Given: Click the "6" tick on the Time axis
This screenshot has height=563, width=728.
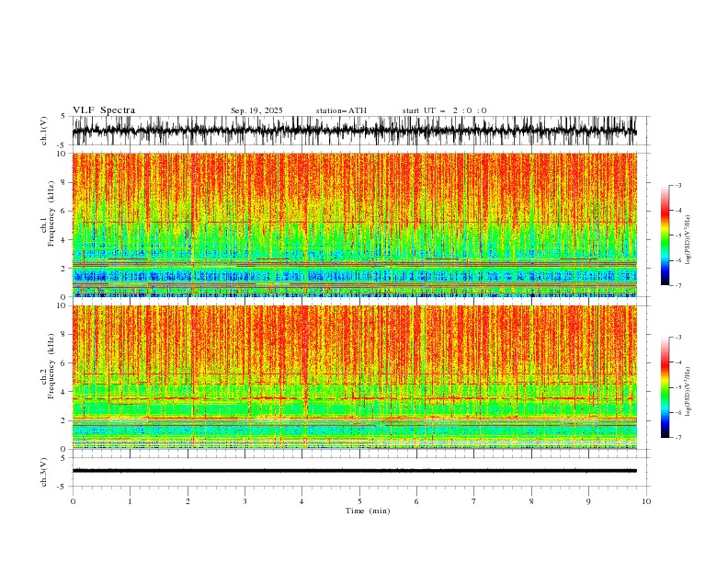Looking at the screenshot, I should click(x=416, y=501).
